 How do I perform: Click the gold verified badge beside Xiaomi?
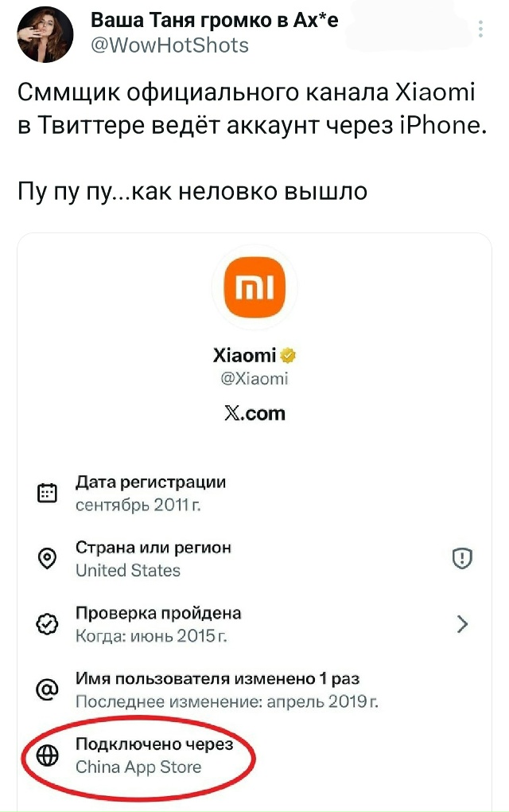tap(290, 355)
